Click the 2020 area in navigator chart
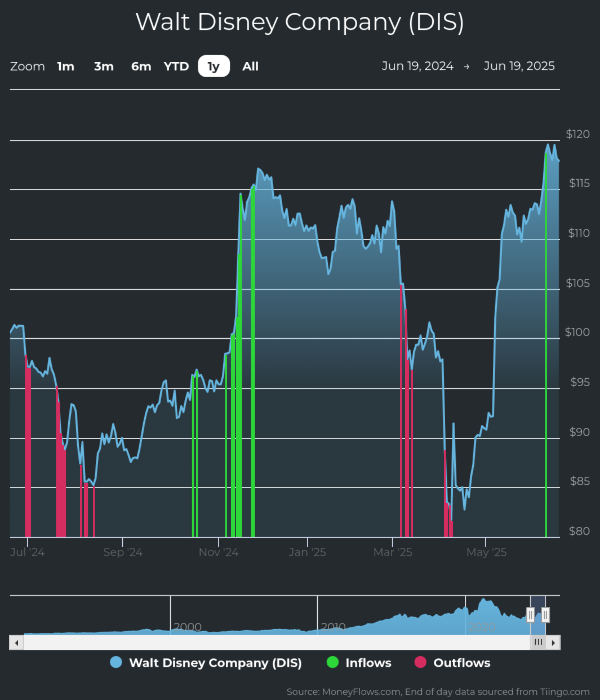The width and height of the screenshot is (600, 700). (482, 626)
